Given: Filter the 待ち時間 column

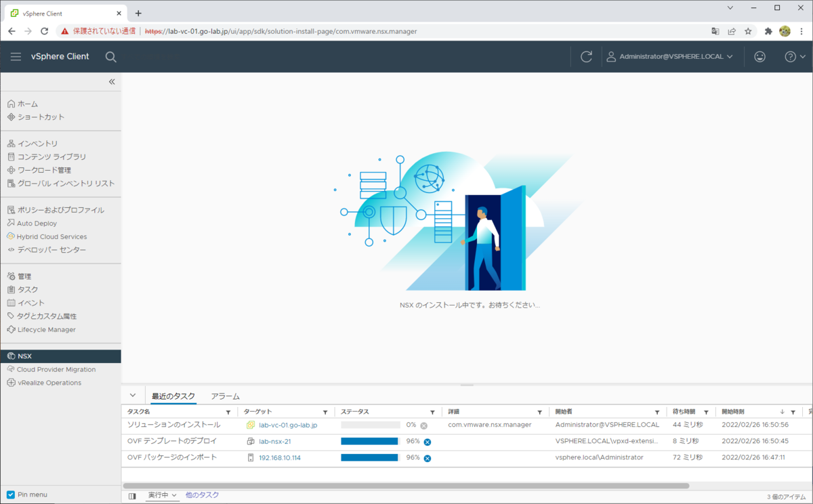Looking at the screenshot, I should pos(706,413).
